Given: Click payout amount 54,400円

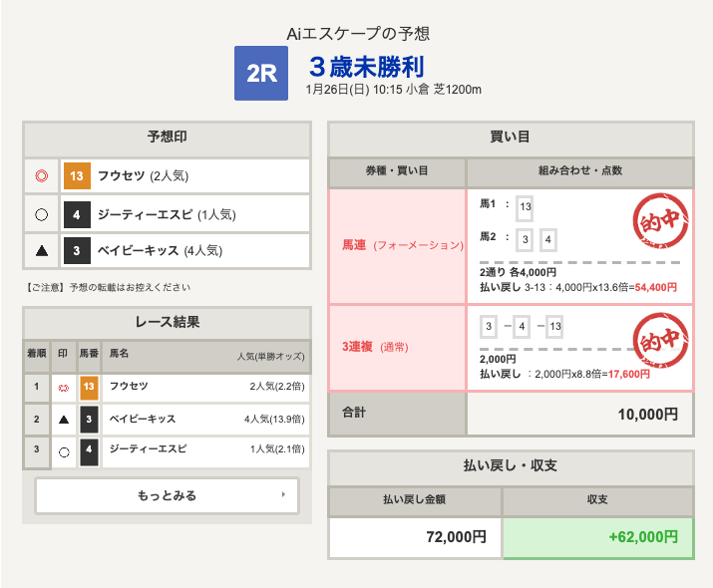Looking at the screenshot, I should coord(656,288).
